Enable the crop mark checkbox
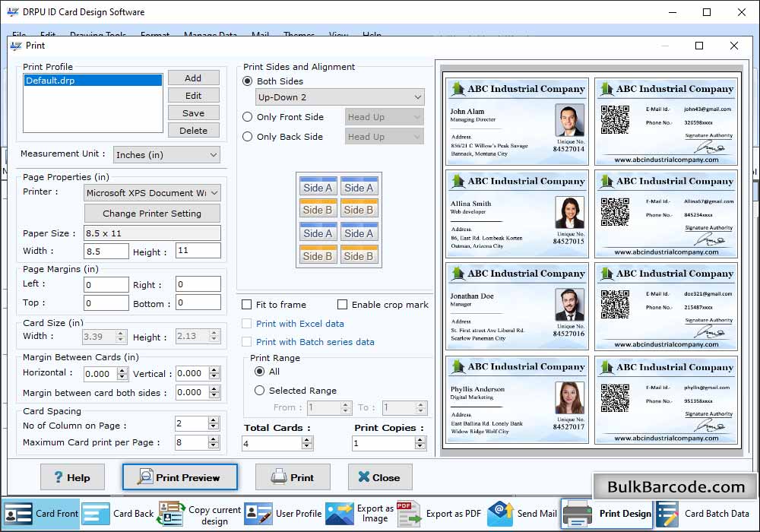 point(342,304)
